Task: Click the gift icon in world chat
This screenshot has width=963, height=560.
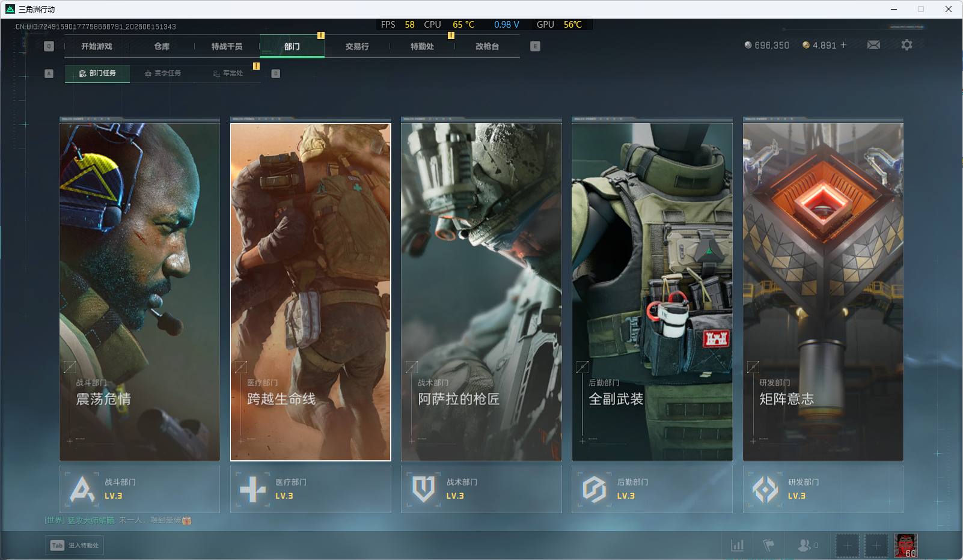Action: pos(187,520)
